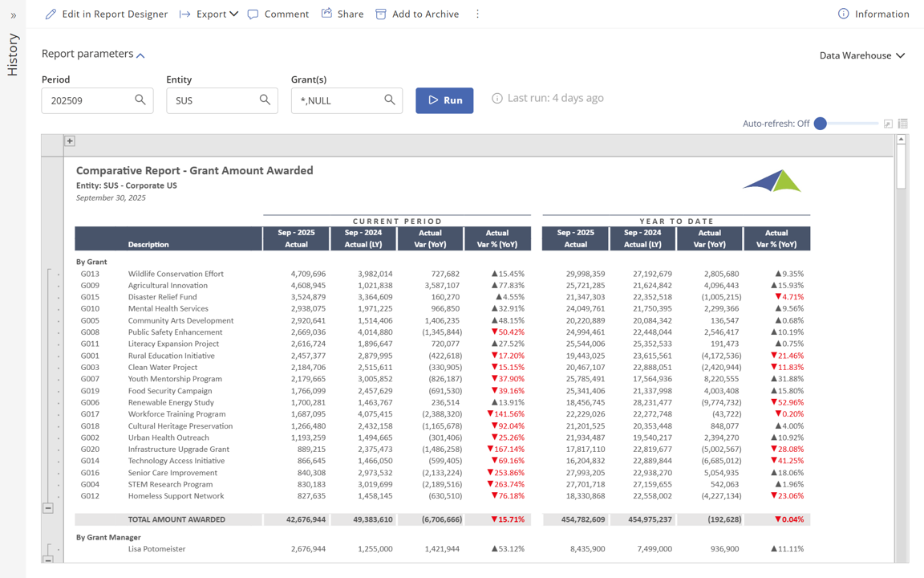Image resolution: width=924 pixels, height=578 pixels.
Task: Click the Export arrow icon
Action: 185,14
